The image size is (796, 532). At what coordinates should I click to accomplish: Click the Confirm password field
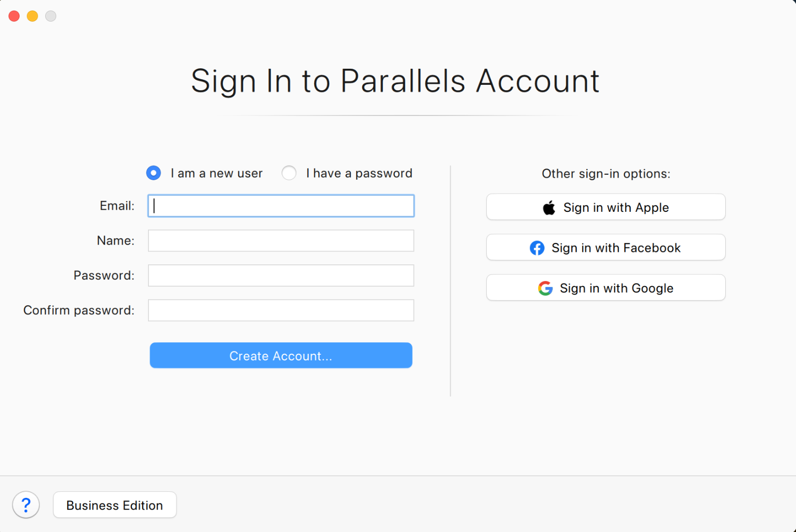[x=281, y=310]
